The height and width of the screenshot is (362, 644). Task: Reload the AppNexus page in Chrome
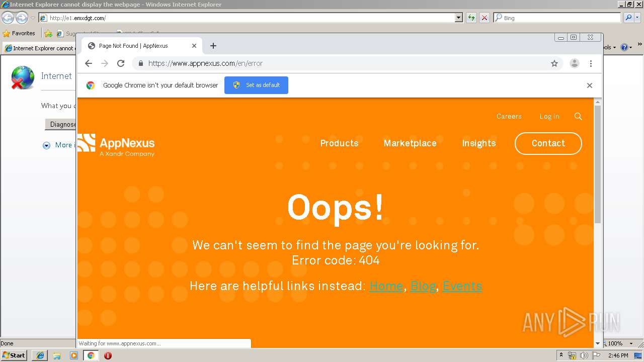pos(121,63)
